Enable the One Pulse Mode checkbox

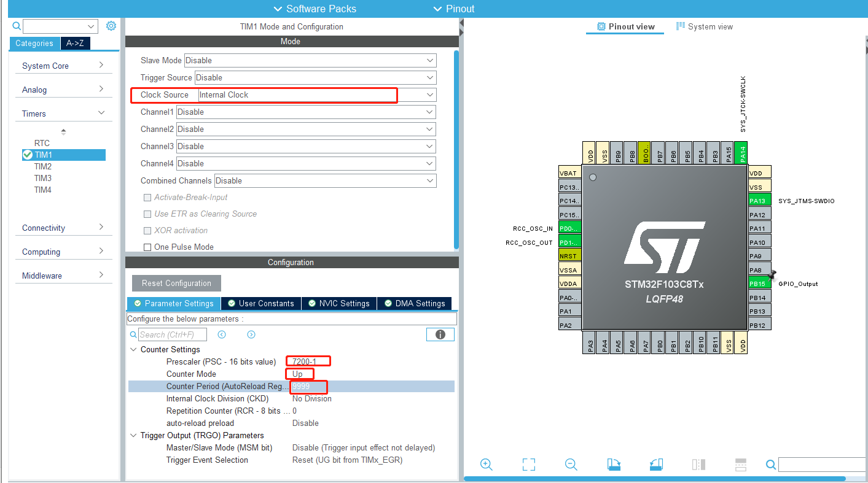point(147,247)
